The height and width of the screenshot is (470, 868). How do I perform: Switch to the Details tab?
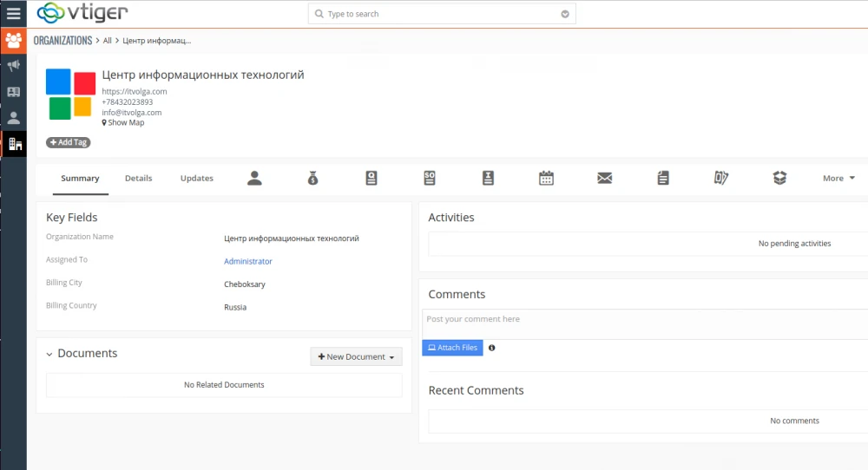click(x=138, y=178)
